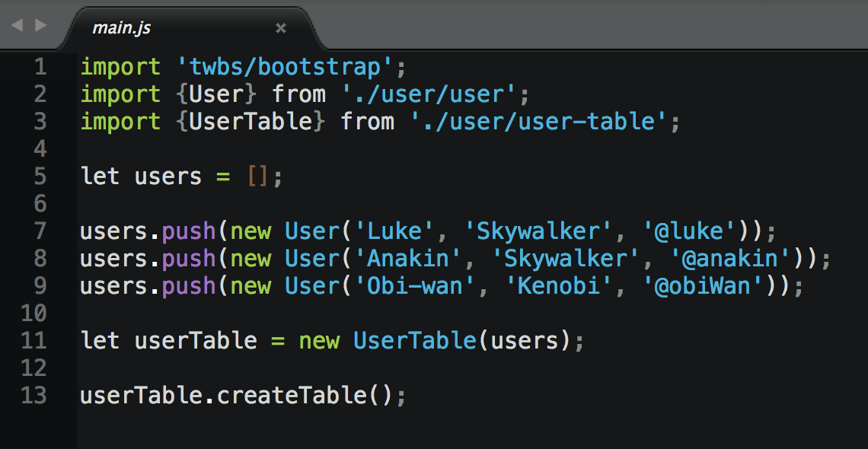Click the createTable method call
The width and height of the screenshot is (868, 449).
click(x=291, y=396)
